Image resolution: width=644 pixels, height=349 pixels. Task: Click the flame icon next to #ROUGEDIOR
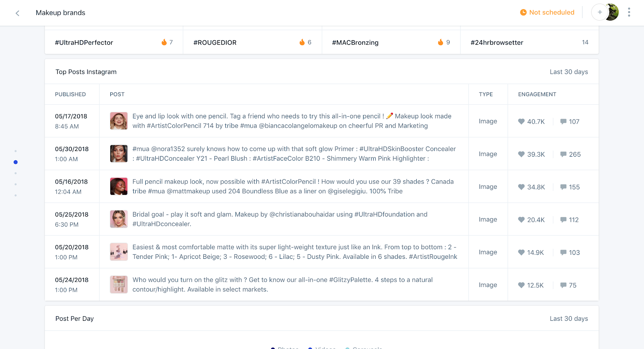coord(302,42)
